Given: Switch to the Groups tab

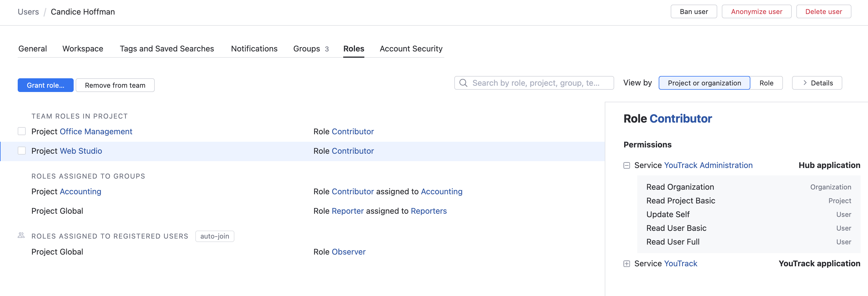Looking at the screenshot, I should (310, 49).
